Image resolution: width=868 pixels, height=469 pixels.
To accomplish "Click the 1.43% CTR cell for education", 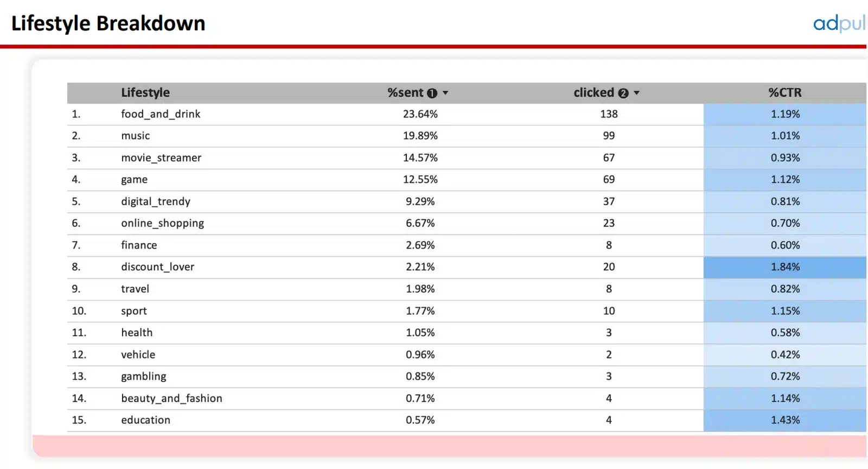I will click(x=784, y=420).
